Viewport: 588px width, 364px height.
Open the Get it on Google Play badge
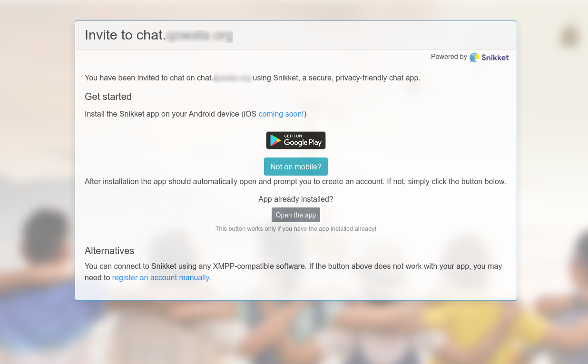coord(296,140)
